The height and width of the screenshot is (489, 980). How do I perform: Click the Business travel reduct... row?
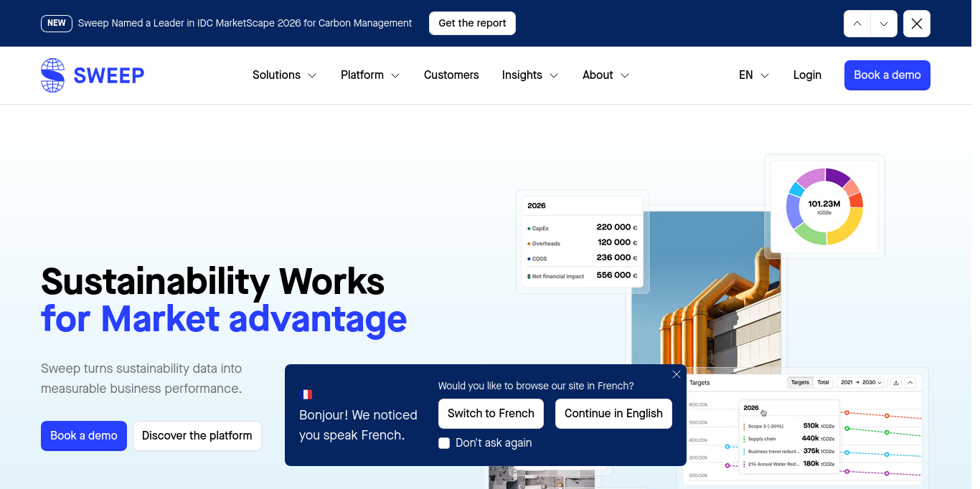789,452
